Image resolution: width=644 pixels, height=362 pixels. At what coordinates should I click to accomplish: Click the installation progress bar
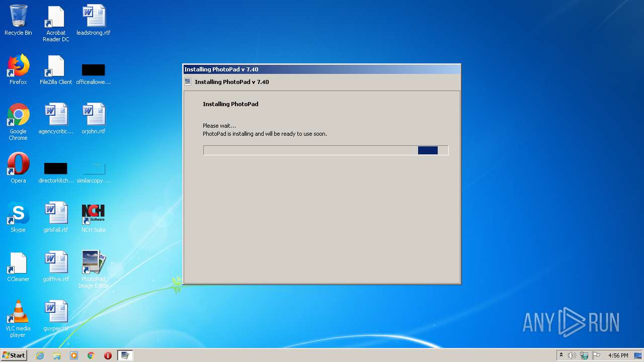(x=326, y=150)
